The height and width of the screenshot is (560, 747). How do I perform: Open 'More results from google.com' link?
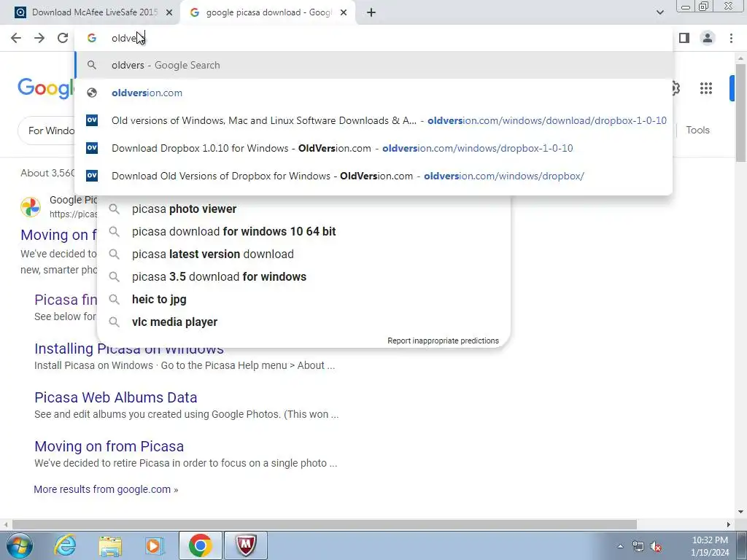(106, 489)
